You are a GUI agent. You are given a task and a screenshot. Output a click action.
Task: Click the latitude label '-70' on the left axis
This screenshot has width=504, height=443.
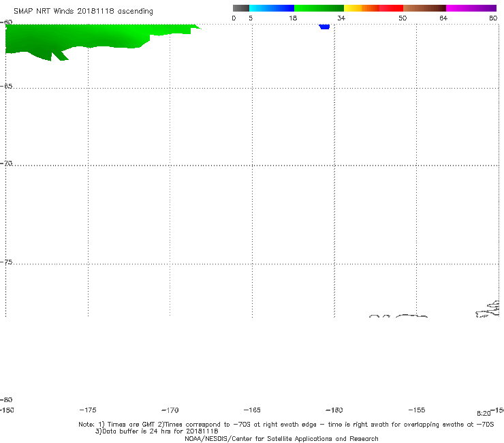point(6,164)
